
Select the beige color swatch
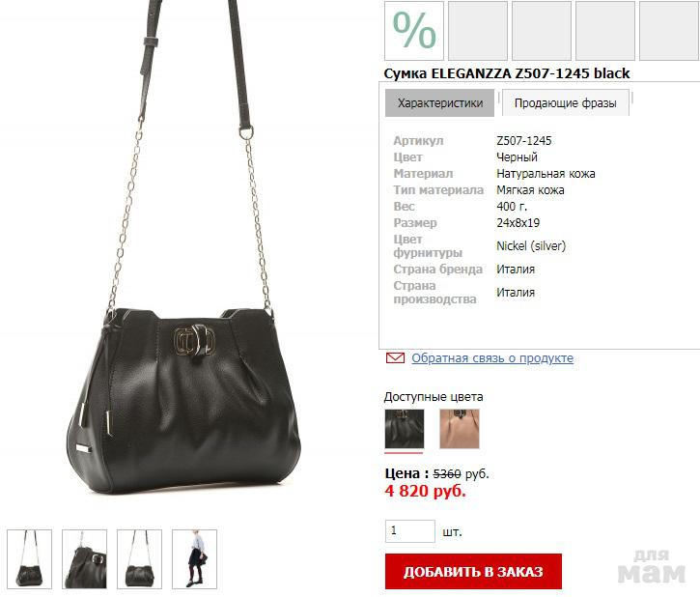click(460, 429)
